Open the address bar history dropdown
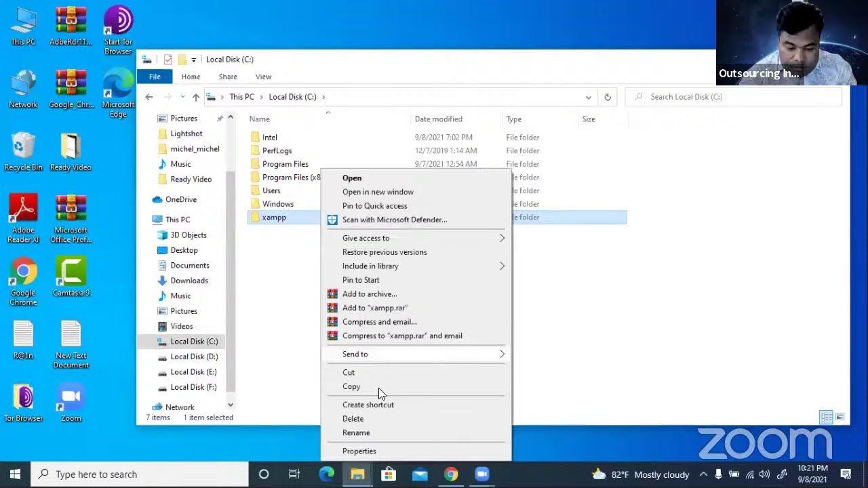Screen dimensions: 868x488 (589, 97)
